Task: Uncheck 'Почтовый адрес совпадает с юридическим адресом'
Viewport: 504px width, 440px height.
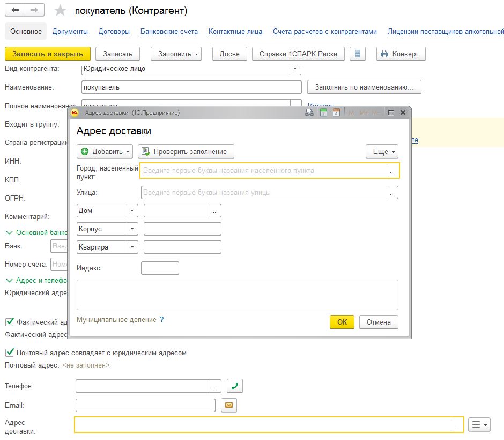Action: [9, 353]
